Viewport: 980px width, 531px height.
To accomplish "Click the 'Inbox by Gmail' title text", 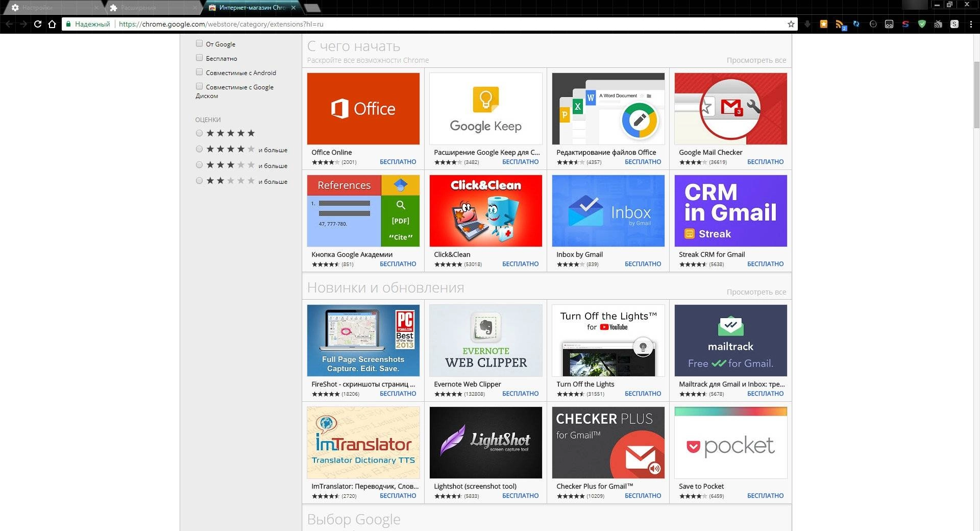I will 579,254.
